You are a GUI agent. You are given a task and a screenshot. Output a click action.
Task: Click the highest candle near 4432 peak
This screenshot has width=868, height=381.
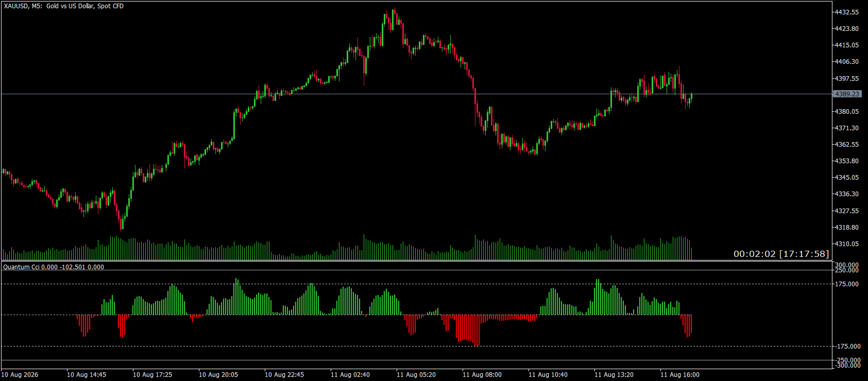[394, 18]
